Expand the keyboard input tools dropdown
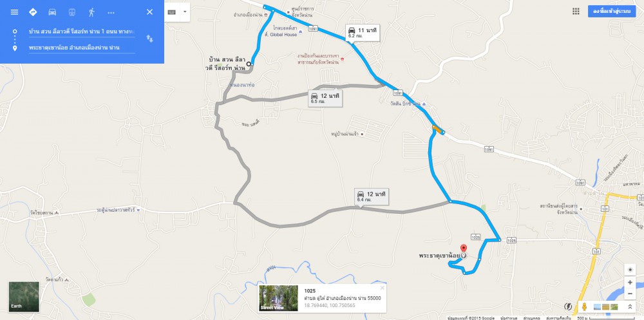Image resolution: width=644 pixels, height=320 pixels. pos(185,12)
